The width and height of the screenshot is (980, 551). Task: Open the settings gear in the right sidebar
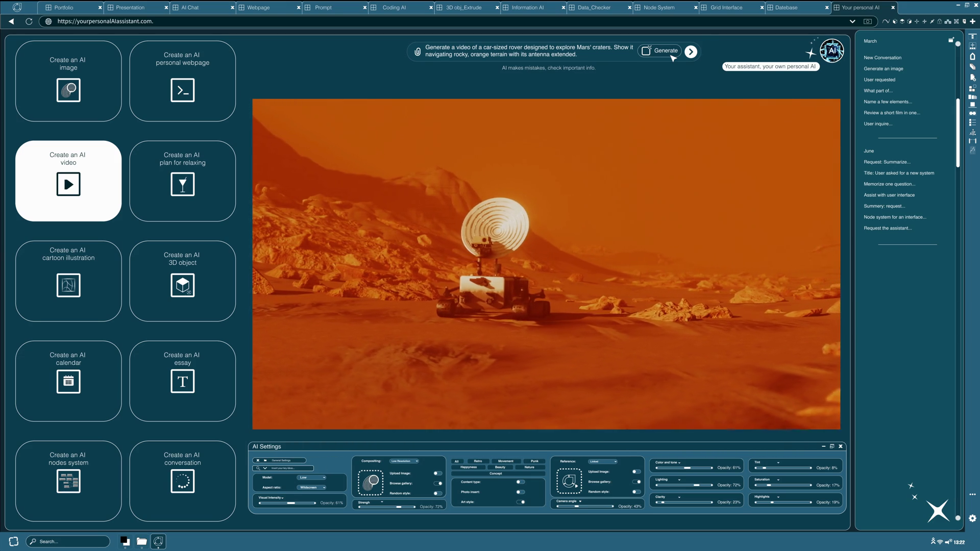pyautogui.click(x=972, y=518)
